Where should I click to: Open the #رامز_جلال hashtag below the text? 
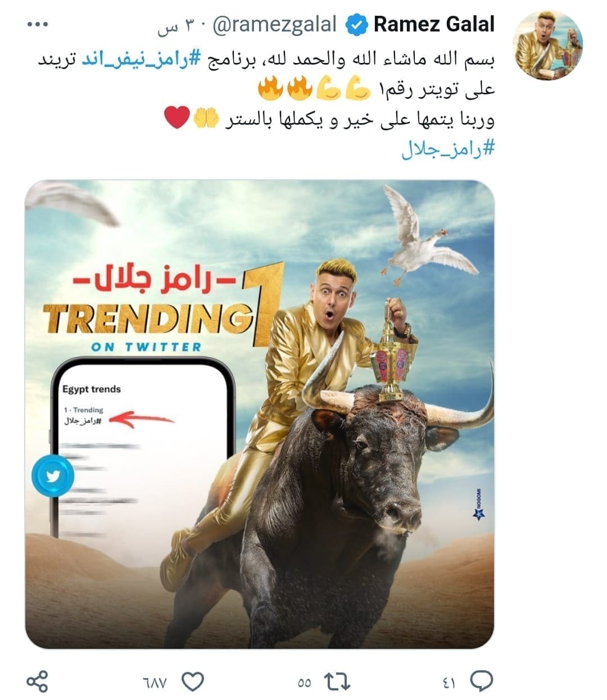pyautogui.click(x=448, y=148)
